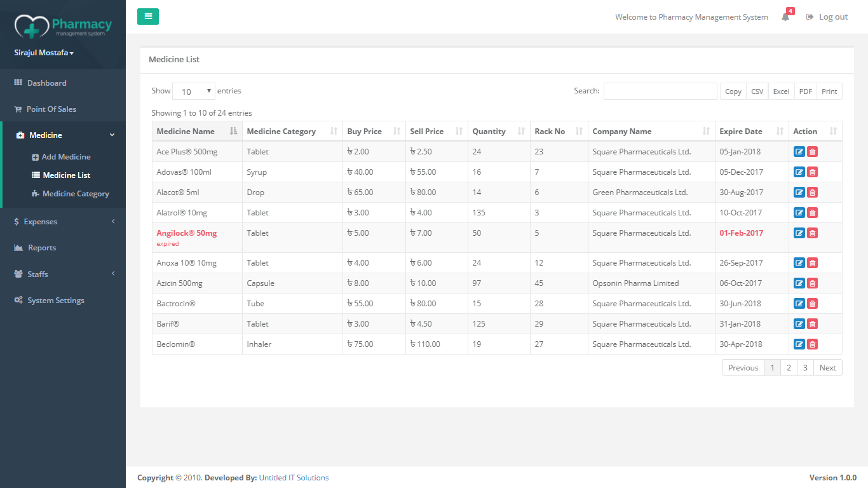868x488 pixels.
Task: Export the table as CSV
Action: pos(757,91)
